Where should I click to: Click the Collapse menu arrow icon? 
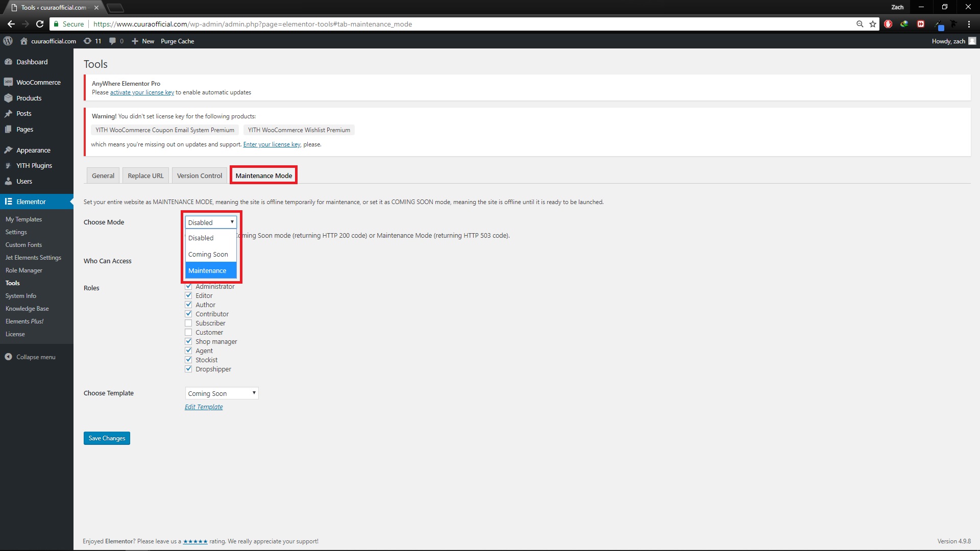[x=8, y=357]
